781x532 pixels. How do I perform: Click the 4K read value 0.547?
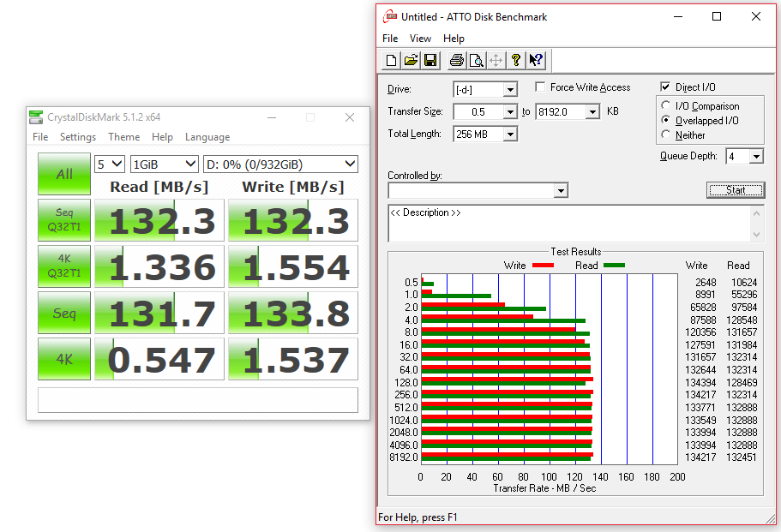click(159, 359)
